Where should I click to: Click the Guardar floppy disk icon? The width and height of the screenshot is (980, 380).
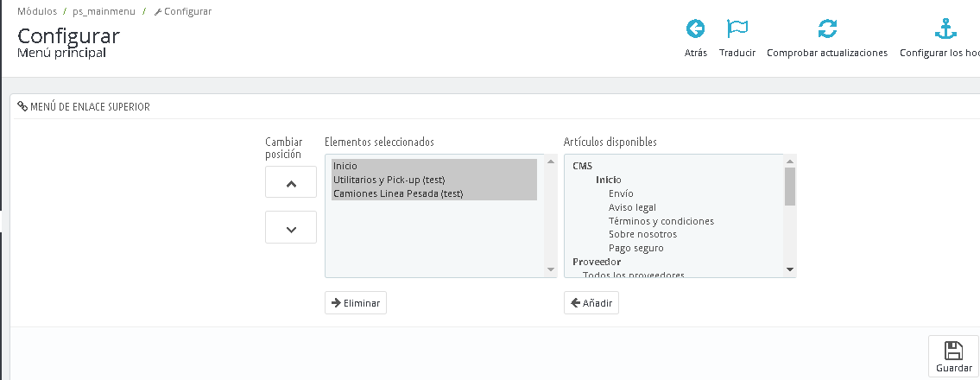953,350
